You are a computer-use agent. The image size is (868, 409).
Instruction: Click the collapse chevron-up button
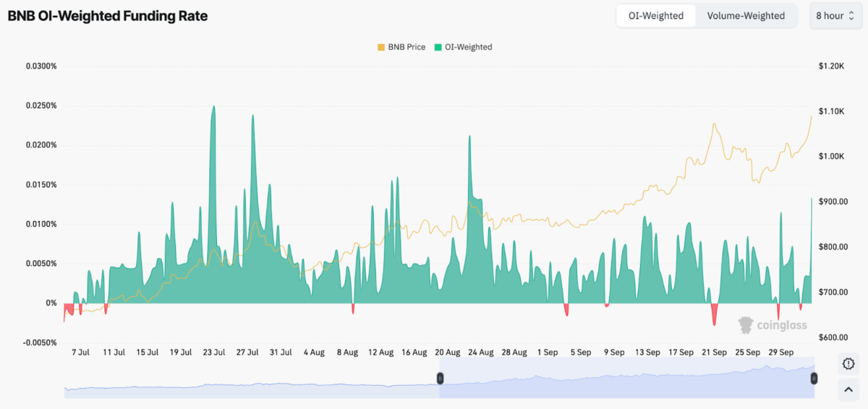(849, 390)
